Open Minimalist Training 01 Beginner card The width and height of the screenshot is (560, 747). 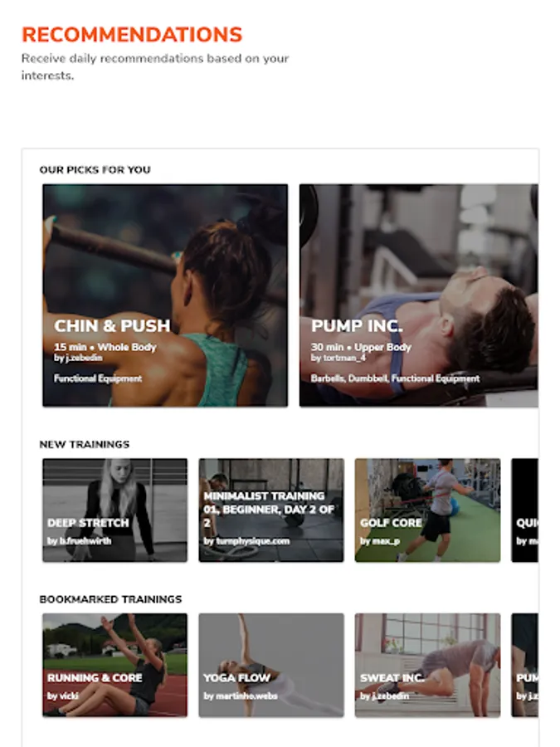(271, 510)
